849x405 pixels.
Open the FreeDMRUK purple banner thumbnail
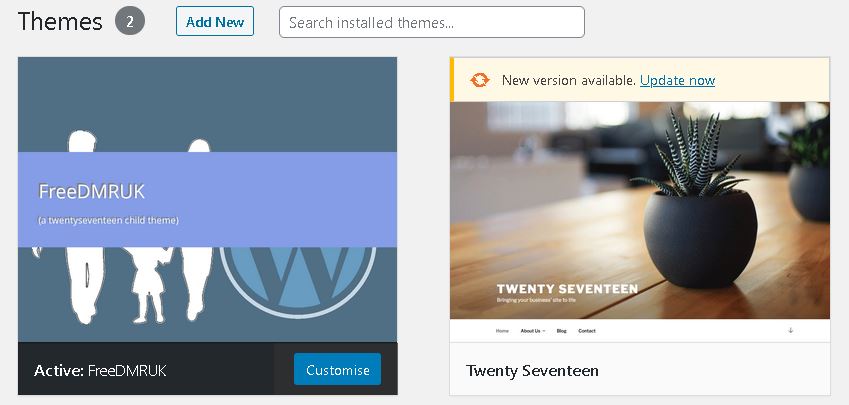[x=207, y=199]
